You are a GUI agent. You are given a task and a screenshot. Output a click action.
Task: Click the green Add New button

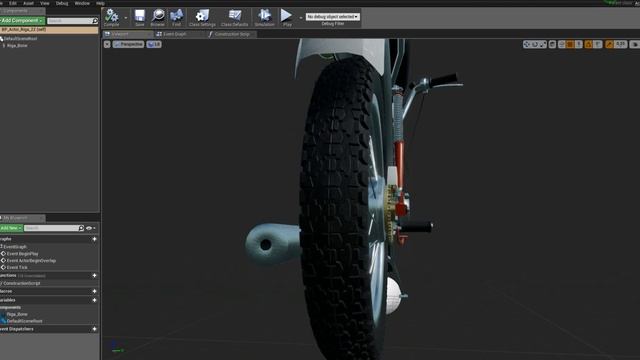pyautogui.click(x=11, y=228)
